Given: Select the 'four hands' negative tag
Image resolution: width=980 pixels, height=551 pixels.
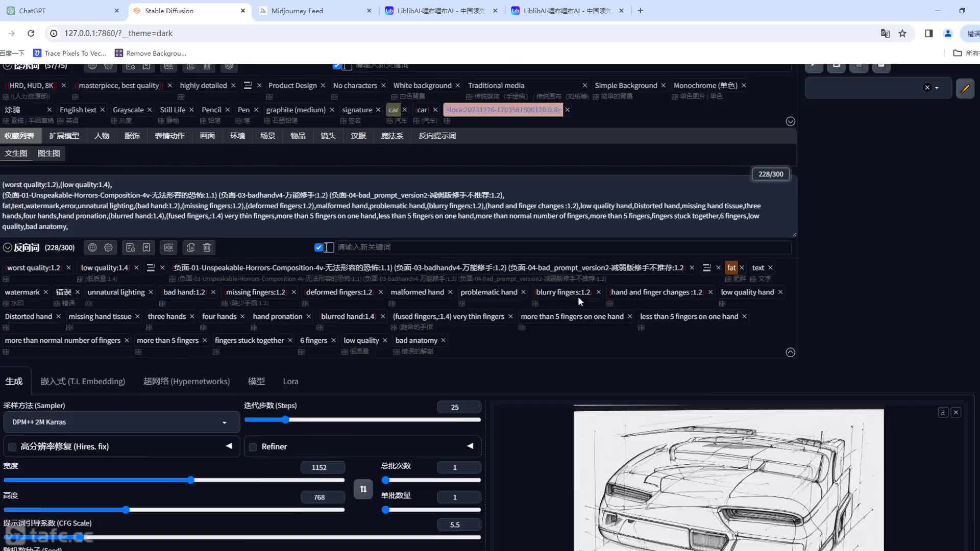Looking at the screenshot, I should (x=219, y=316).
